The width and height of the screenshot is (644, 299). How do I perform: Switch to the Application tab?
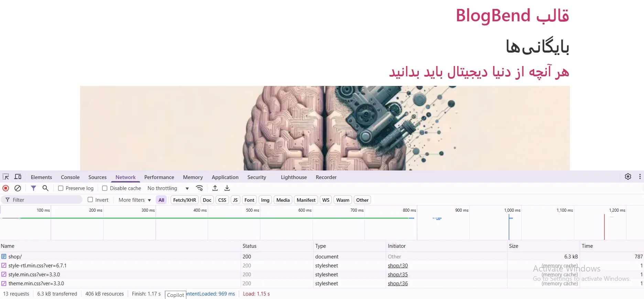[225, 177]
